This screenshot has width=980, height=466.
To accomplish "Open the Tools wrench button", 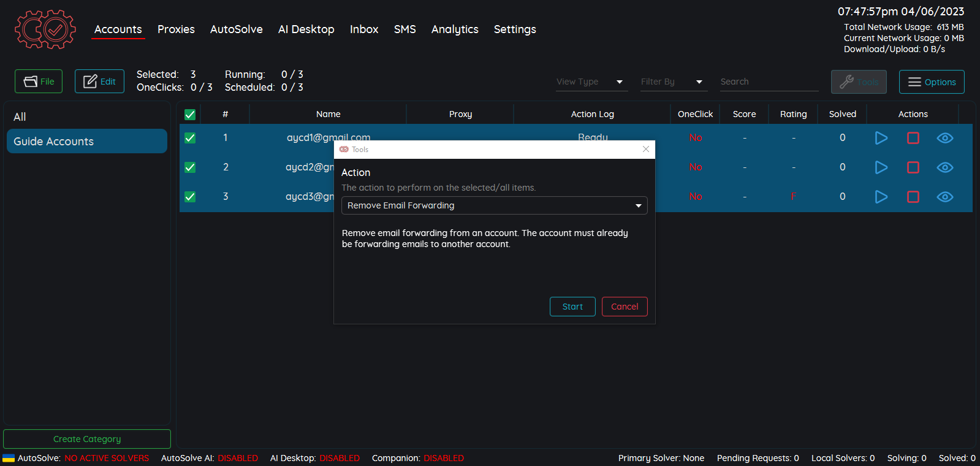I will (x=859, y=82).
